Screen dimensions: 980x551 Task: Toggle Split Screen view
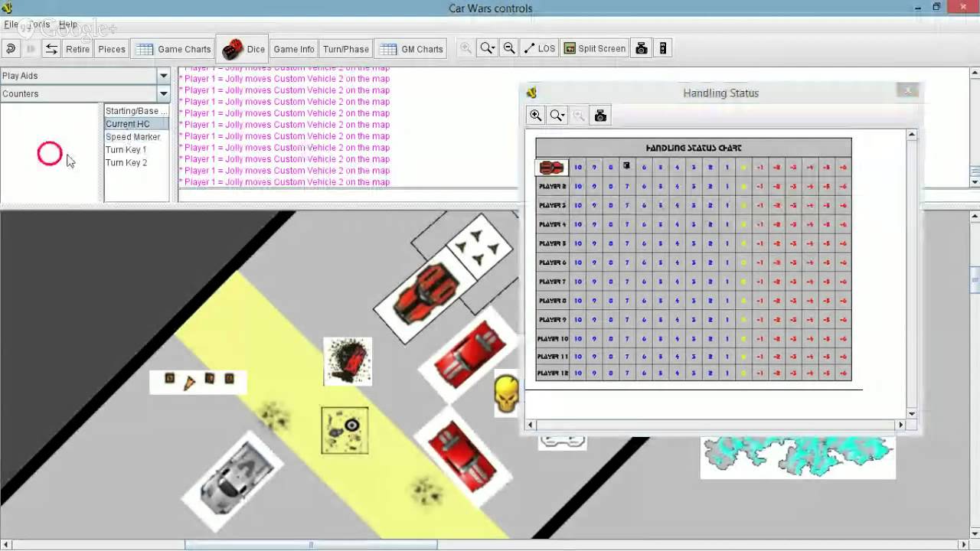click(595, 48)
